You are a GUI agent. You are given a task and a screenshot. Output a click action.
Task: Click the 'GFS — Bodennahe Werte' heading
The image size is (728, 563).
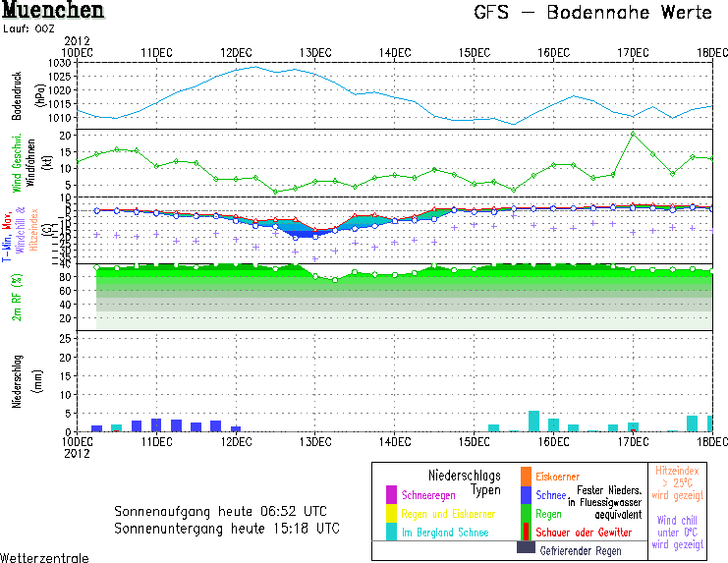point(592,13)
